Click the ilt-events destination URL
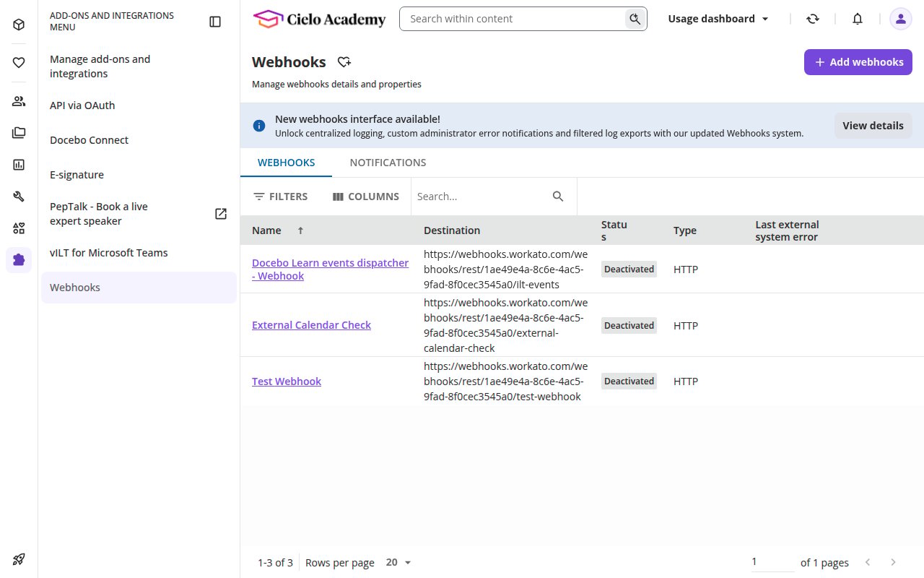 (505, 269)
